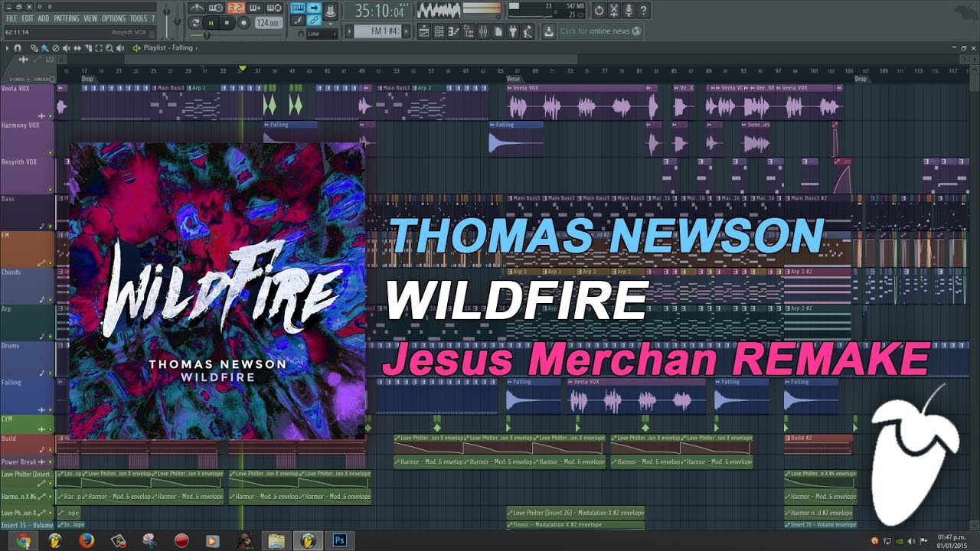Open the Channel rack icon
Viewport: 980px width, 551px height.
point(439,31)
